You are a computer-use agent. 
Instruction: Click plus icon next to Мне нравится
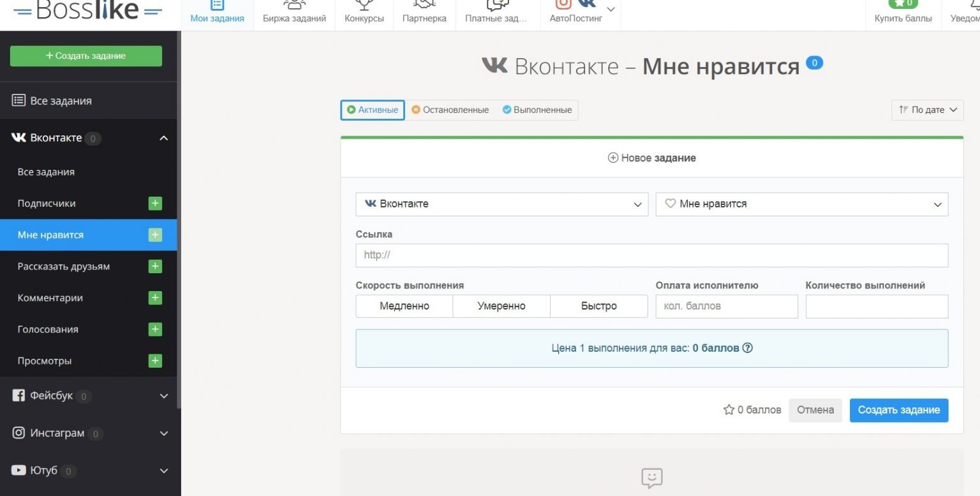155,235
